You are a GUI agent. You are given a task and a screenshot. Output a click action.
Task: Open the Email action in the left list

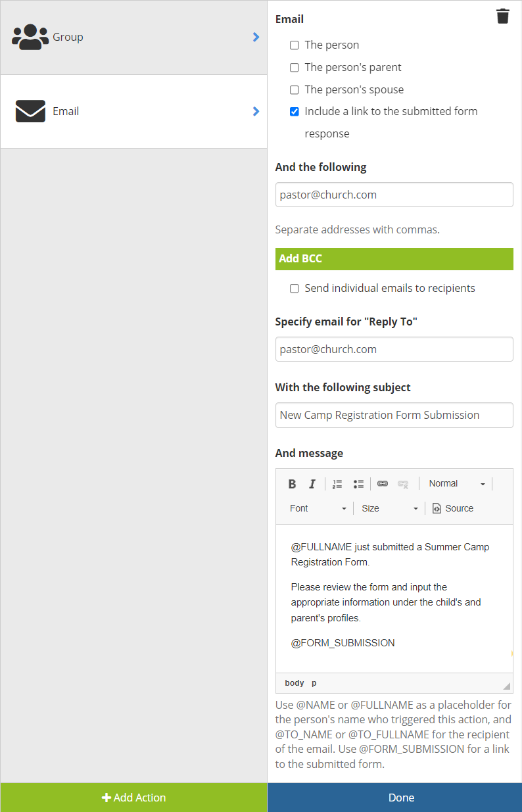coord(133,111)
